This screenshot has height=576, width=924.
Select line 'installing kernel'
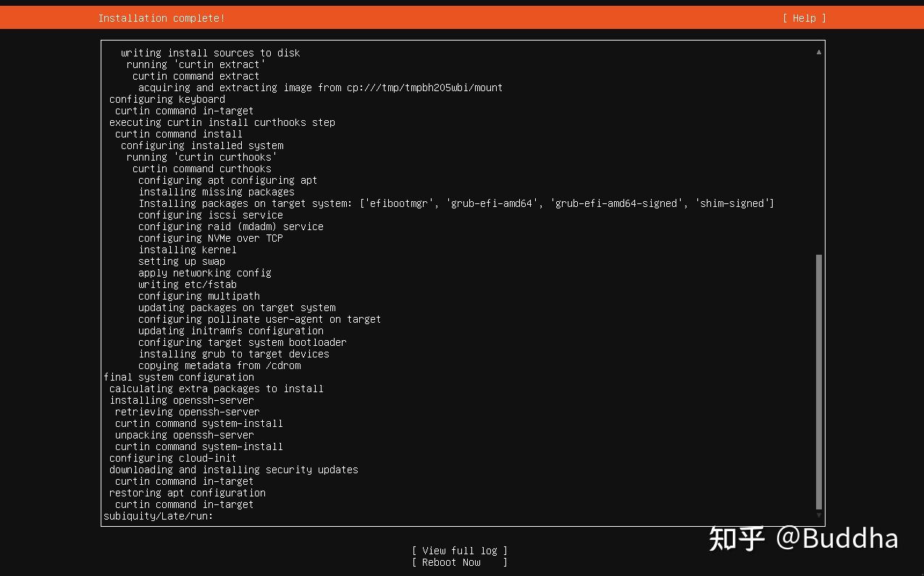coord(188,250)
